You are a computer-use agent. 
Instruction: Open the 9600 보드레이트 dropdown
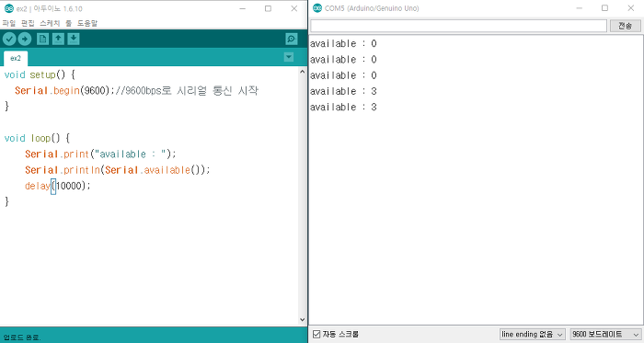605,334
